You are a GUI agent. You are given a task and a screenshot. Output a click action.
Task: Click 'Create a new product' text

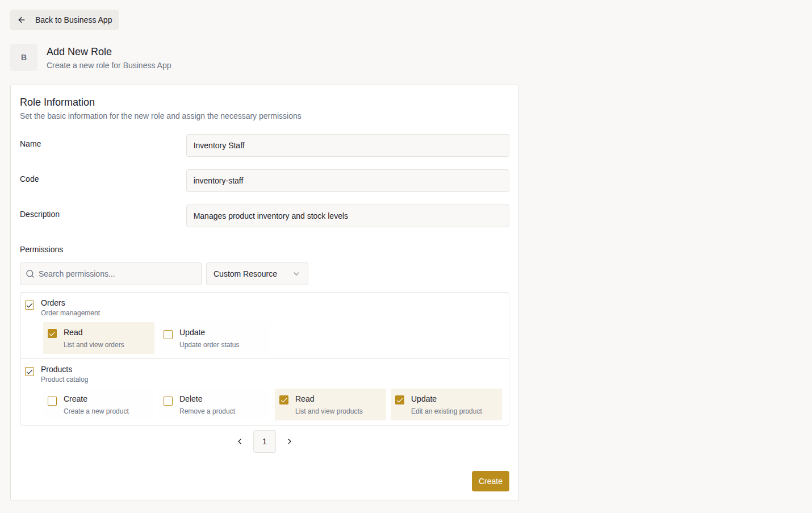pyautogui.click(x=96, y=411)
